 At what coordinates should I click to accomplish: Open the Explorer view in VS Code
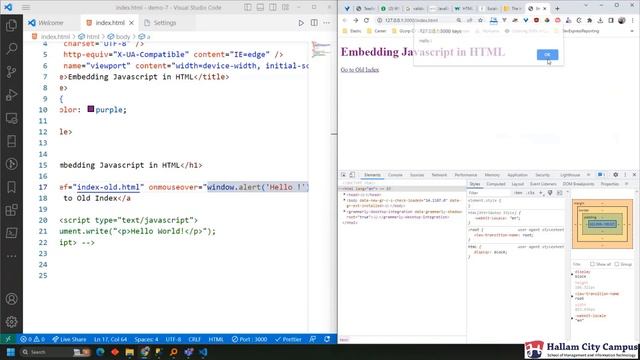pyautogui.click(x=11, y=26)
